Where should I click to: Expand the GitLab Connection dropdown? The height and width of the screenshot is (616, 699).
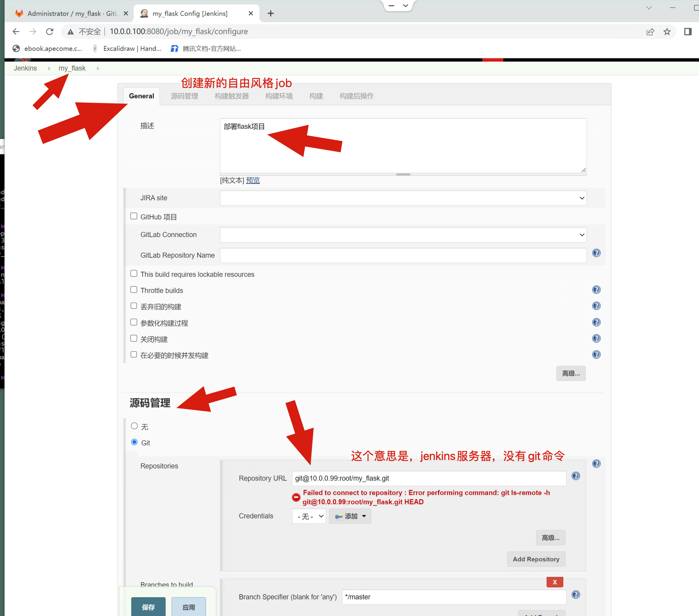pos(403,235)
